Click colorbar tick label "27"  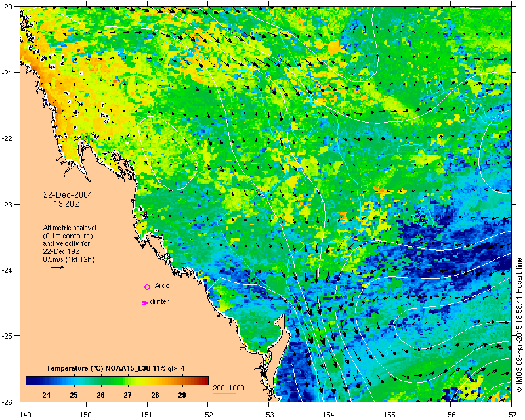(127, 395)
